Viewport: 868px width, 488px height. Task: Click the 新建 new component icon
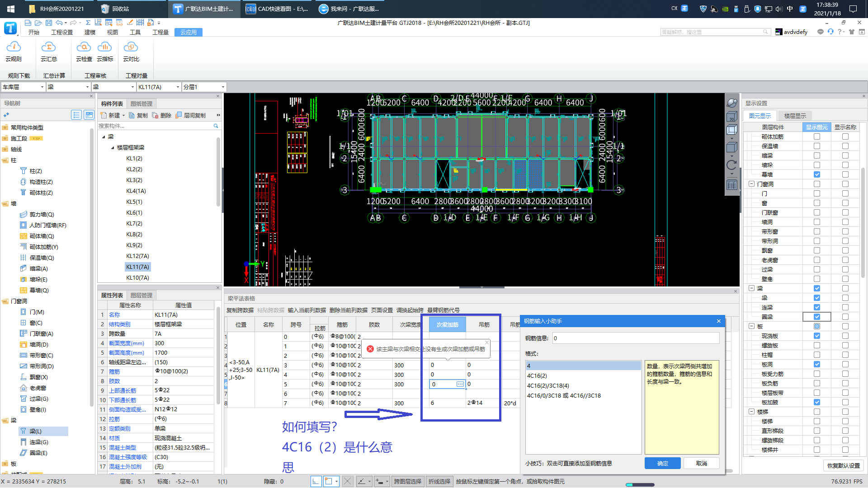click(x=104, y=115)
